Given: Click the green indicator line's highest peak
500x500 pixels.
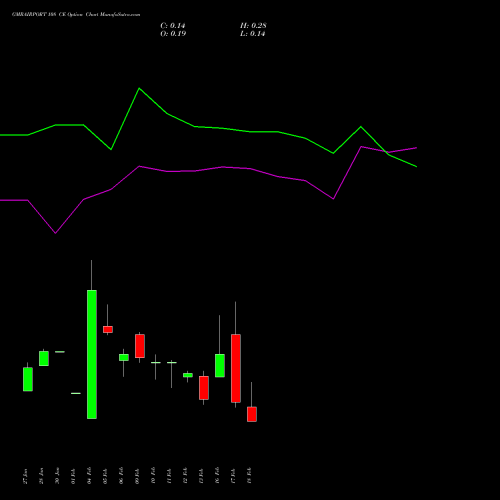Looking at the screenshot, I should (139, 89).
